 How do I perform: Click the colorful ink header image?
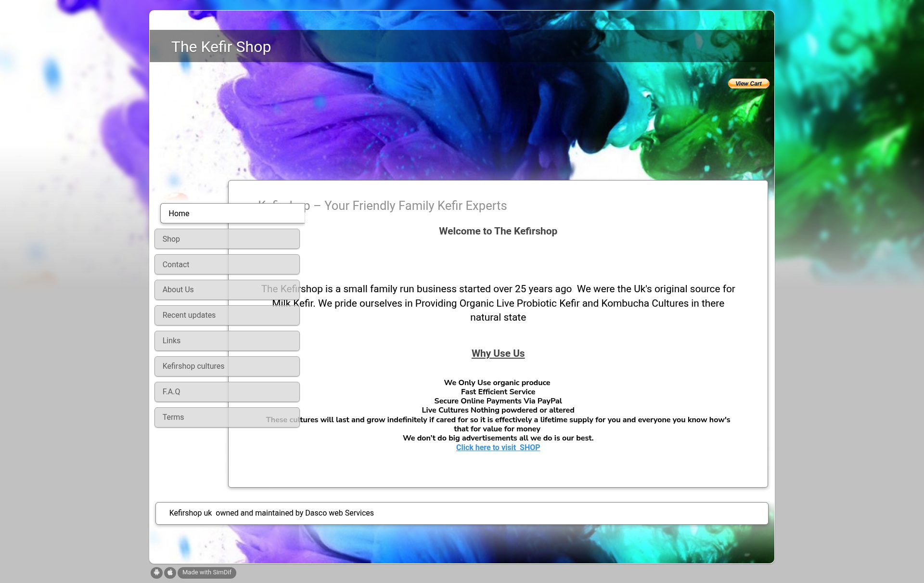click(462, 121)
